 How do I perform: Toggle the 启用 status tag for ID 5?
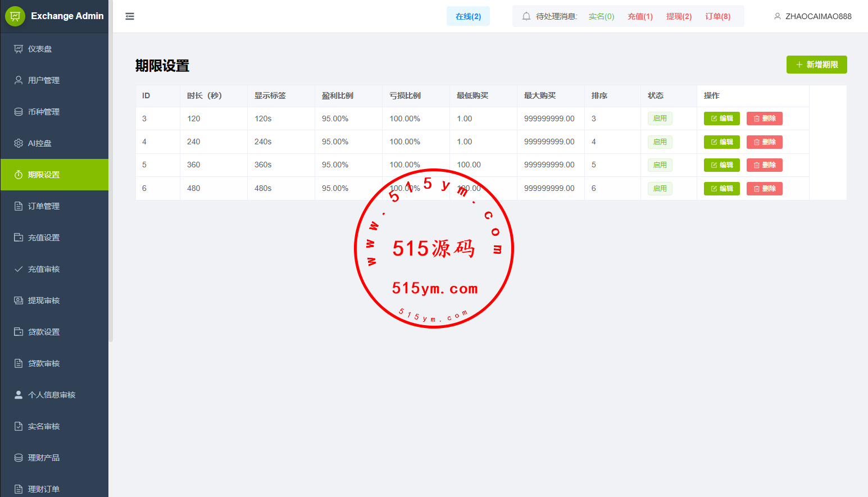point(660,165)
